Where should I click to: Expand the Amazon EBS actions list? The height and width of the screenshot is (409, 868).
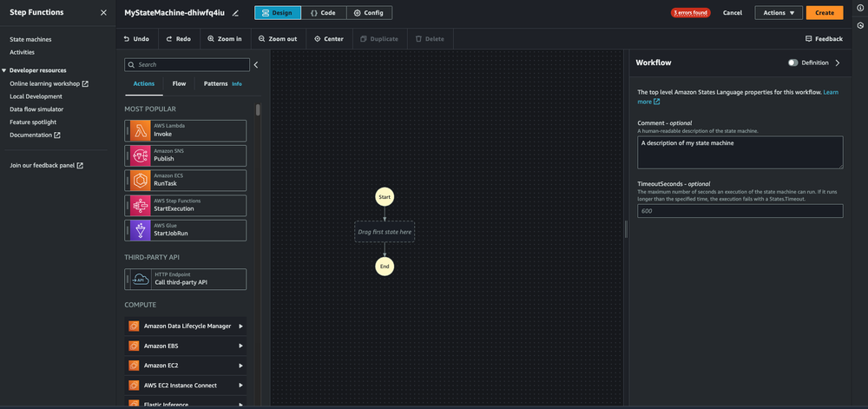pyautogui.click(x=240, y=346)
